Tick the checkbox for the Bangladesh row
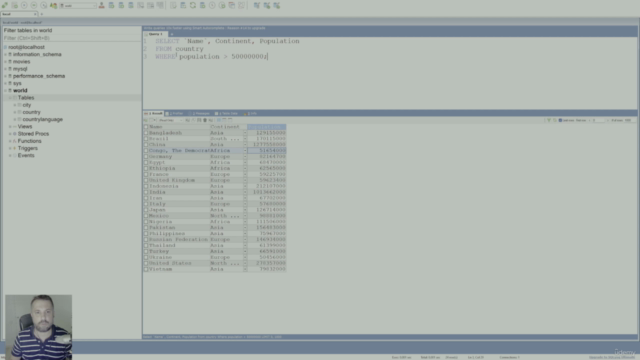Viewport: 640px width, 360px height. point(146,133)
